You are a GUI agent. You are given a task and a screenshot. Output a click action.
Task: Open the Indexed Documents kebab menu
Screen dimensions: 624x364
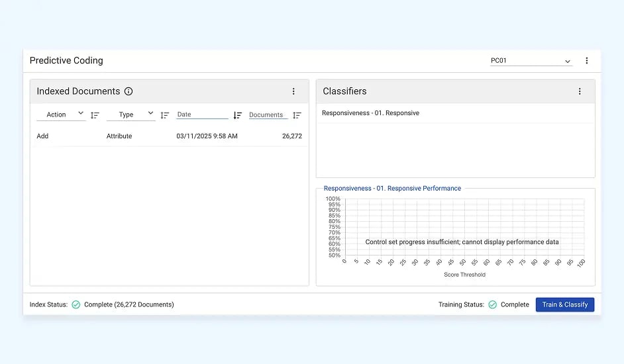pyautogui.click(x=293, y=91)
